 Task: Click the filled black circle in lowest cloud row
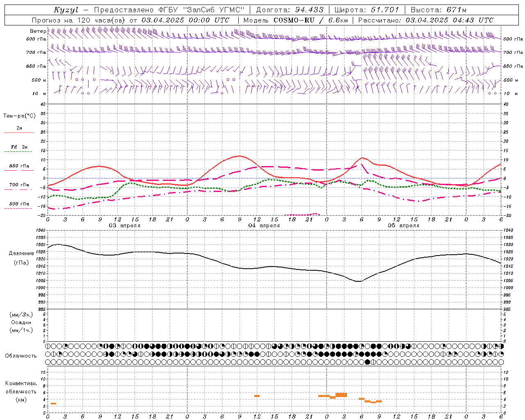tap(367, 362)
